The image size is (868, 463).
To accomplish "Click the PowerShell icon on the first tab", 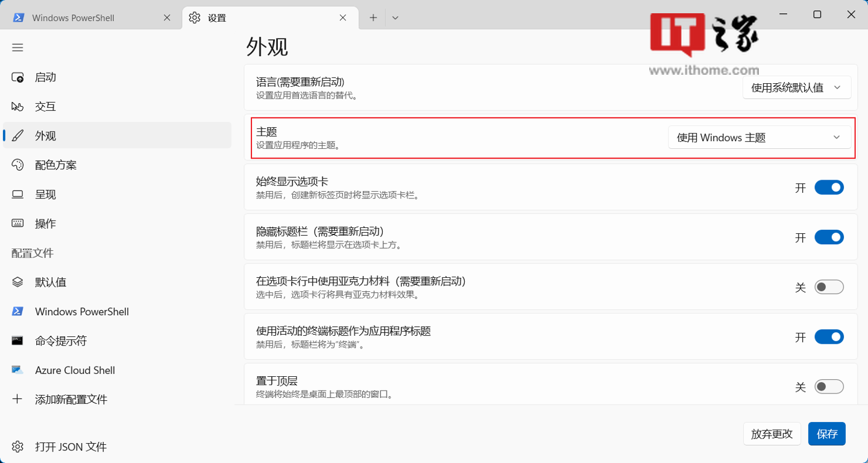I will [x=19, y=17].
